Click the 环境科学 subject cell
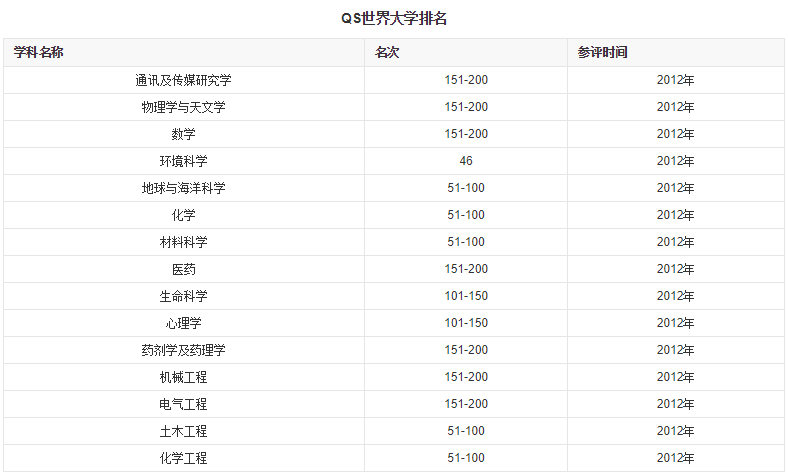This screenshot has height=476, width=788. click(183, 161)
